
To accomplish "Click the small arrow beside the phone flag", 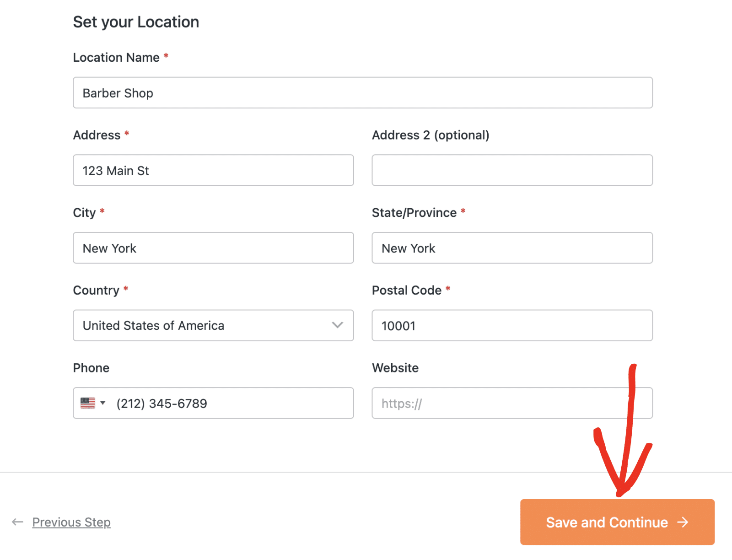I will tap(102, 403).
